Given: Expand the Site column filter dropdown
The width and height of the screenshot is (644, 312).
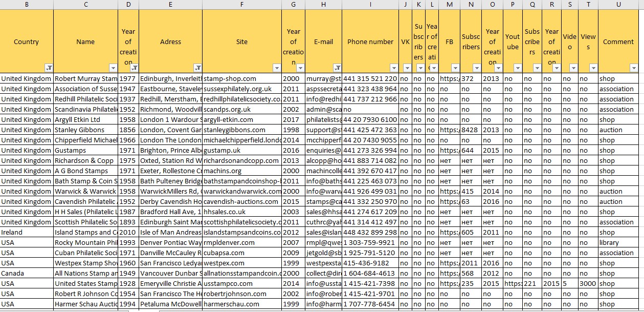Looking at the screenshot, I should coord(277,68).
